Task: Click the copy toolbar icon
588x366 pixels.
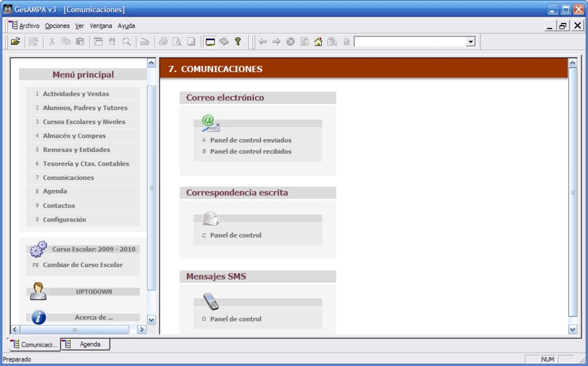Action: point(66,42)
